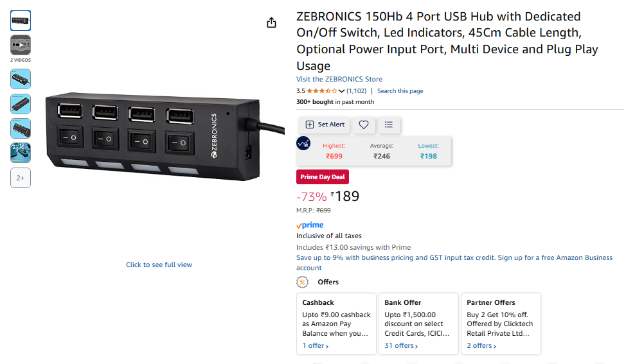Screen dimensions: 635x364
Task: Open the list icon beside heart
Action: click(x=389, y=125)
